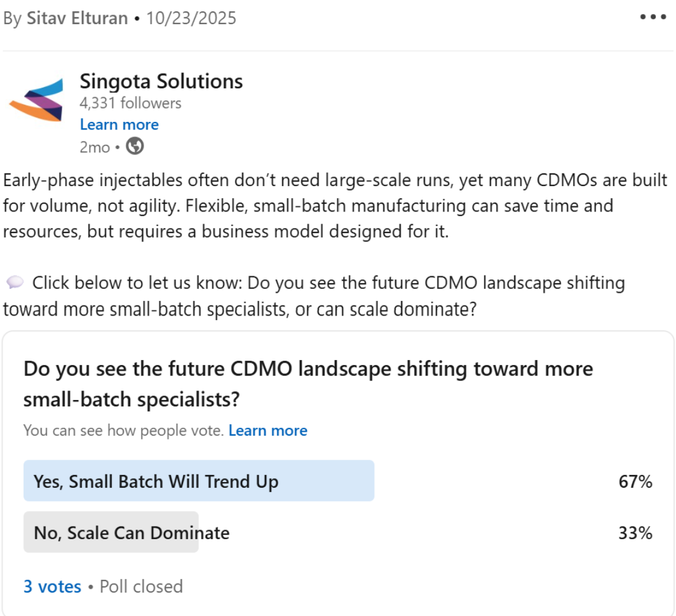View the 3 votes voter list
Screen dimensions: 676x616
52,586
